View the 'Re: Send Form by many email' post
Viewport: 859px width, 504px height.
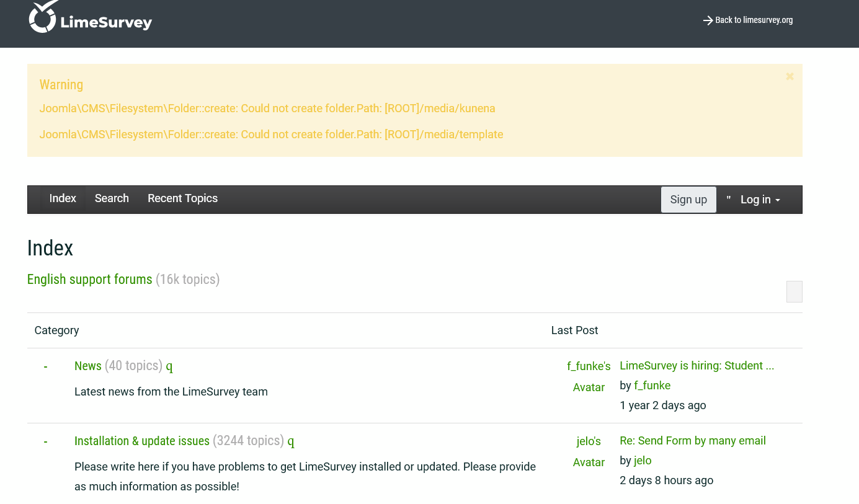tap(692, 441)
